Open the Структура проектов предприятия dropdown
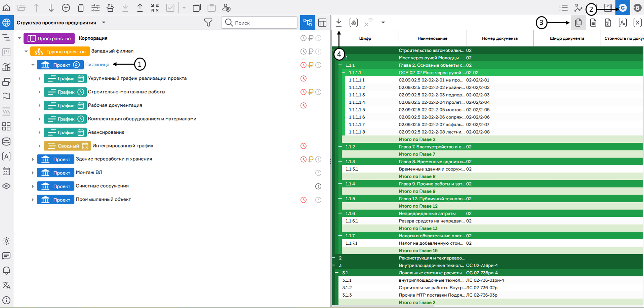Screen dimensions: 644x308 (x=104, y=23)
